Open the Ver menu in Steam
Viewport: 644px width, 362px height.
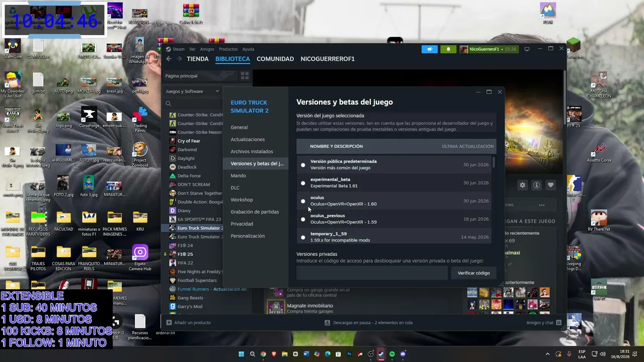point(192,49)
